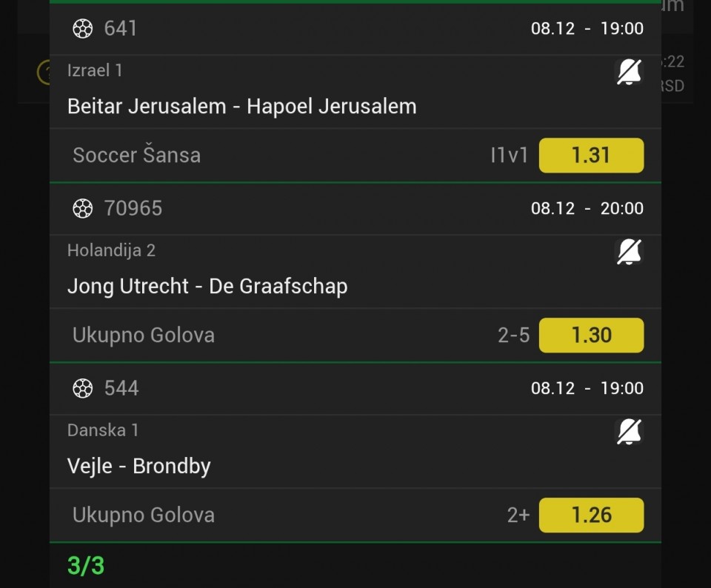Screen dimensions: 711x588
Task: Click the 3/3 ticket counter
Action: click(86, 567)
